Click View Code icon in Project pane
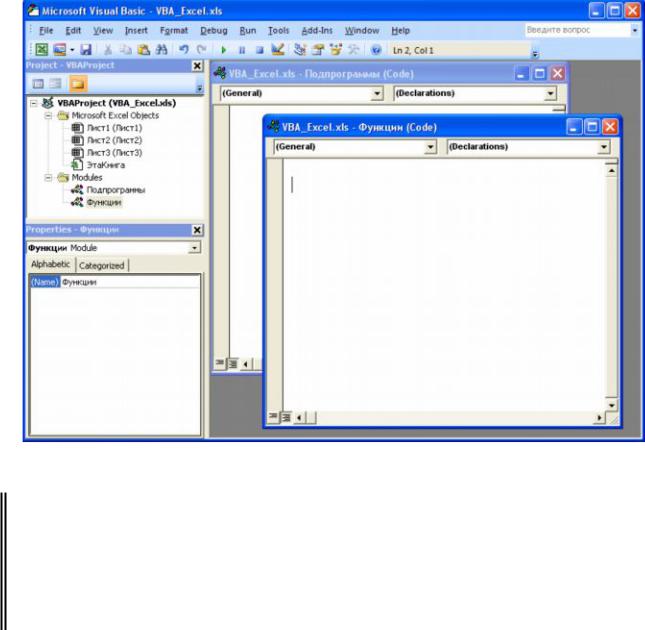Image resolution: width=645 pixels, height=630 pixels. pyautogui.click(x=38, y=84)
